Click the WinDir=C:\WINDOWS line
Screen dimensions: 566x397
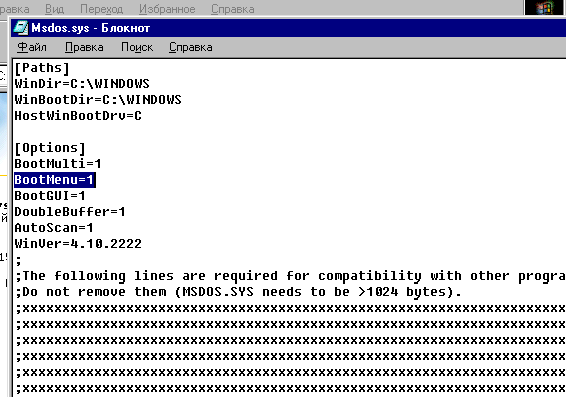coord(82,84)
